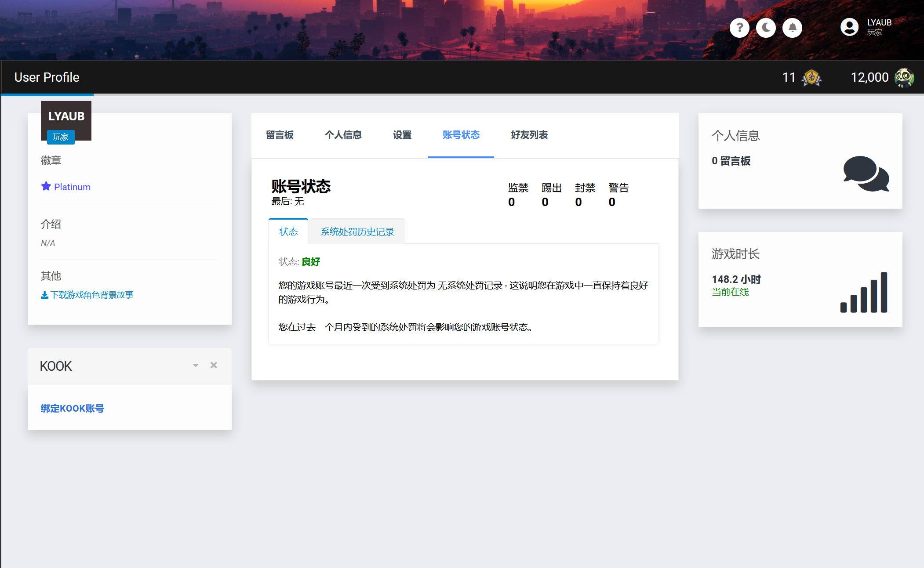Viewport: 924px width, 568px height.
Task: Click the help question mark icon
Action: click(x=739, y=28)
